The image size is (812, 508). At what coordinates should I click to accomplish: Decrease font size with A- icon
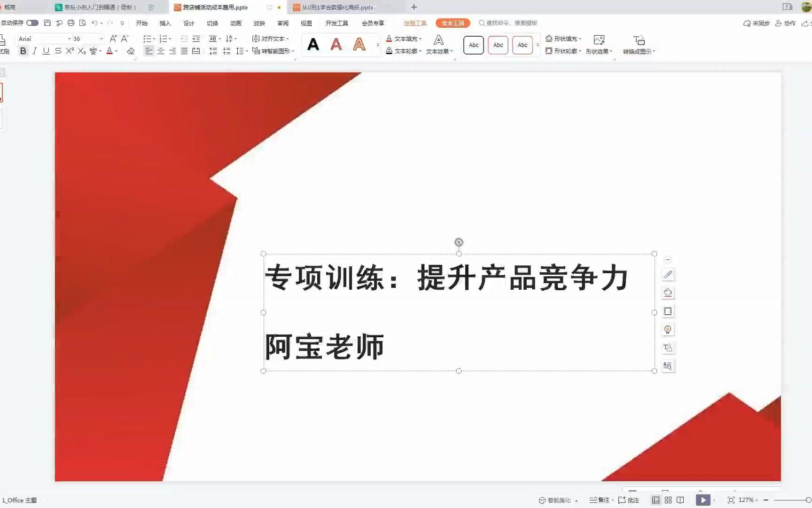(125, 39)
